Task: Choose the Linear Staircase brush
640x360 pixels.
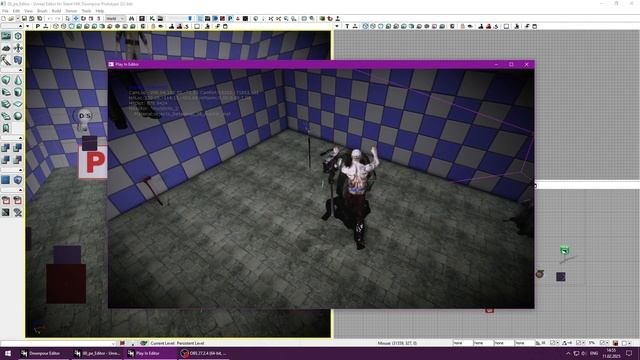Action: 6,104
